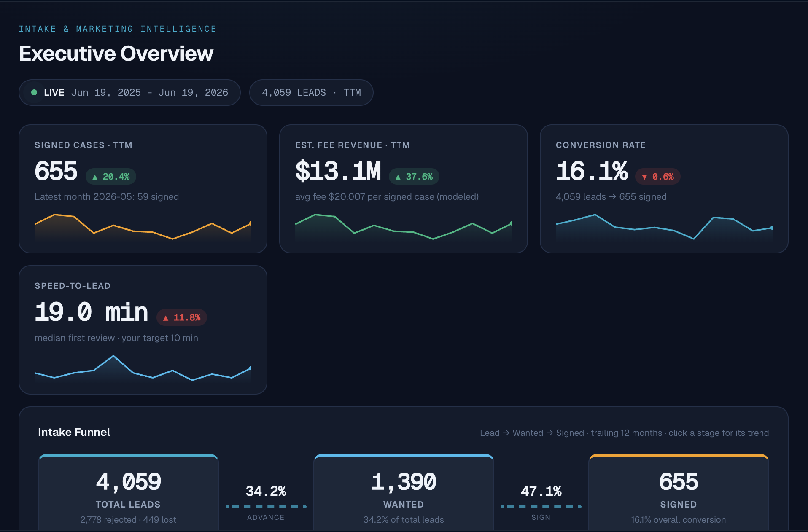Click the 11.8% red badge
Screen dimensions: 808x532
coord(182,317)
